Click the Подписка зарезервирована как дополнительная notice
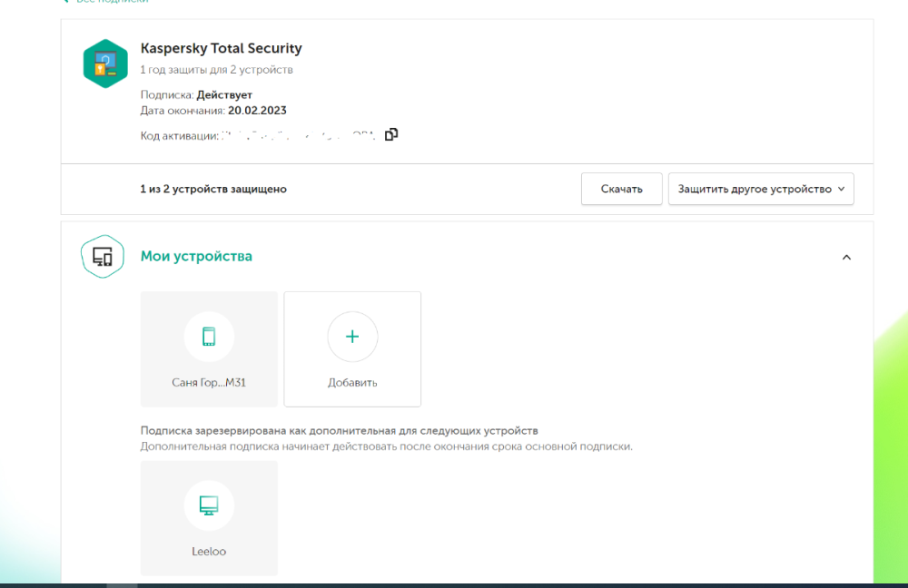 (x=339, y=430)
